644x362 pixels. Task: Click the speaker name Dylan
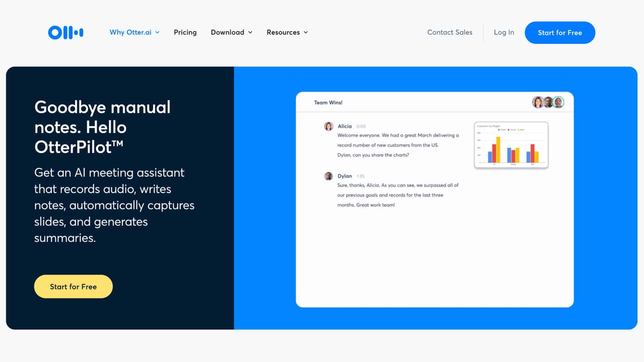tap(344, 176)
